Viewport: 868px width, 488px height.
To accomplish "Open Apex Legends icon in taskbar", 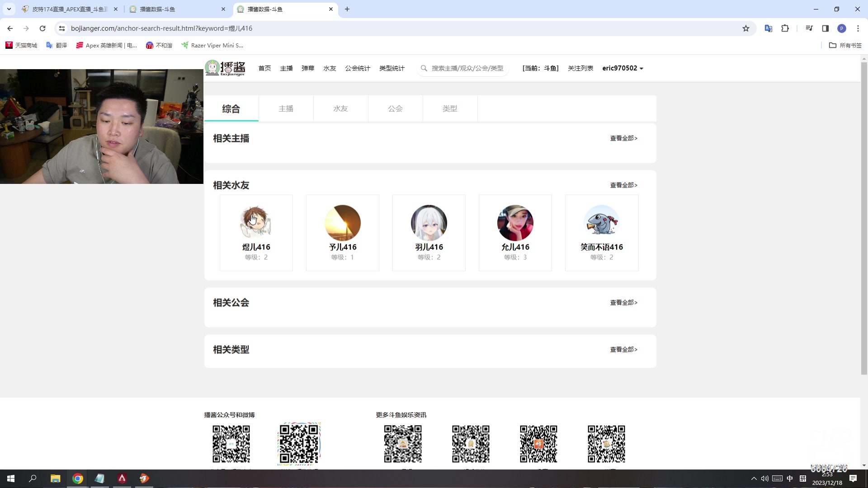I will [x=122, y=479].
